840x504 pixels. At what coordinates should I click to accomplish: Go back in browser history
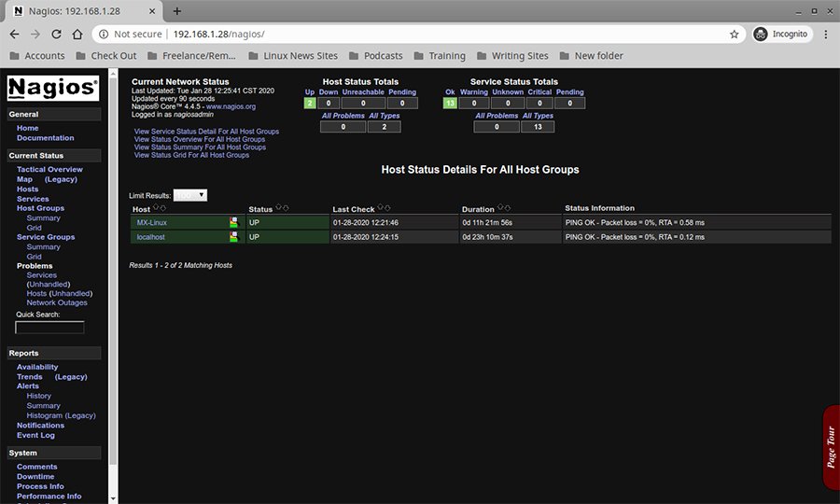pyautogui.click(x=14, y=34)
